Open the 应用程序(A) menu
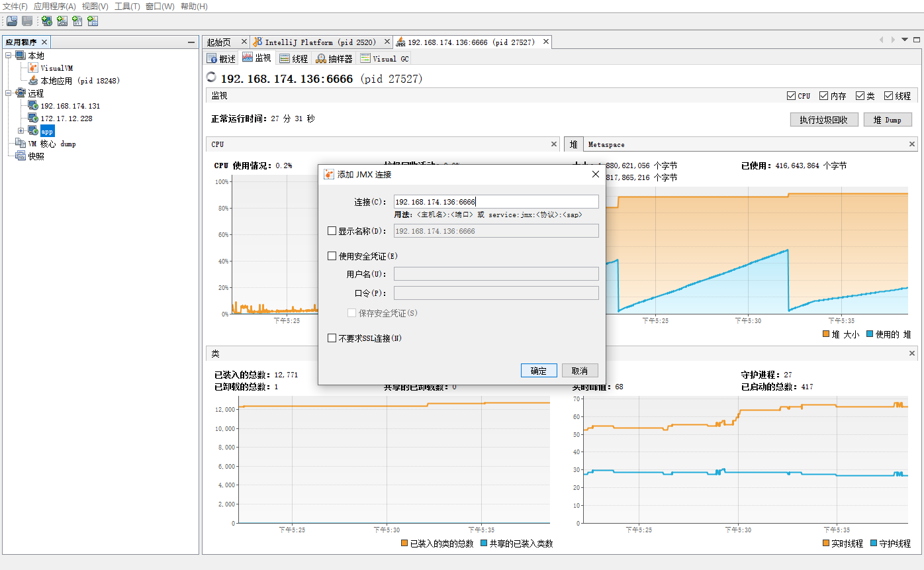This screenshot has height=570, width=924. [54, 6]
